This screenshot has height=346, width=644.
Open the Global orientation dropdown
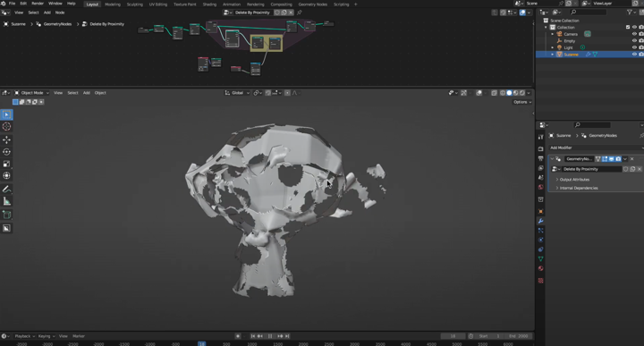(237, 93)
